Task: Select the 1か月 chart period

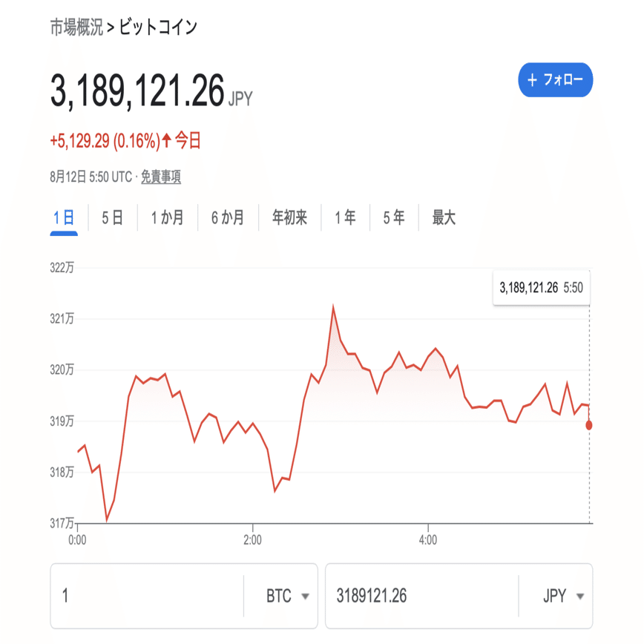Action: coord(165,217)
